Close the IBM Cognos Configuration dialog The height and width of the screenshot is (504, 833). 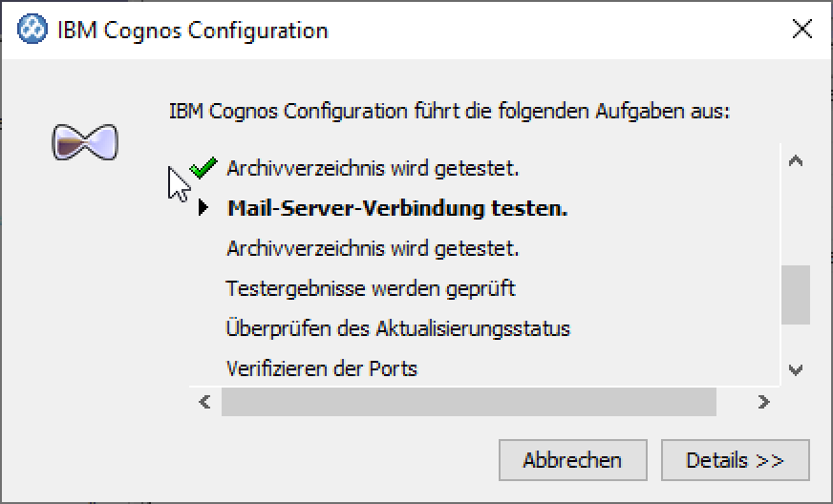click(802, 30)
